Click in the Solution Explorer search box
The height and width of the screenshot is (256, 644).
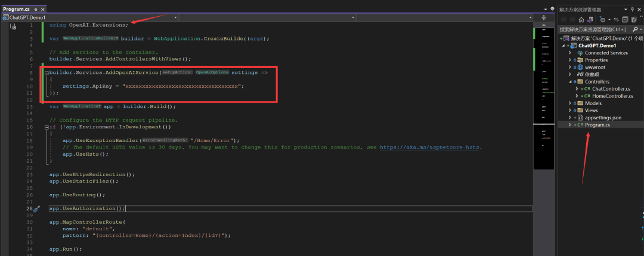(595, 30)
